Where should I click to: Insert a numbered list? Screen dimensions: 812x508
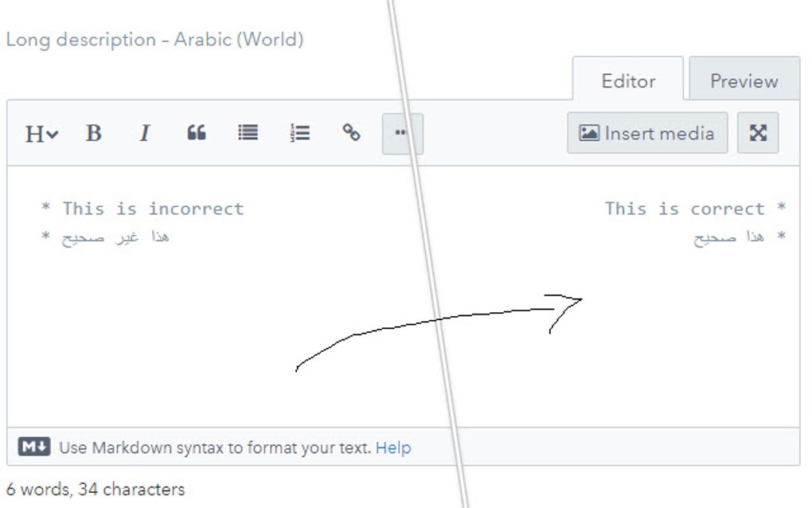coord(300,133)
